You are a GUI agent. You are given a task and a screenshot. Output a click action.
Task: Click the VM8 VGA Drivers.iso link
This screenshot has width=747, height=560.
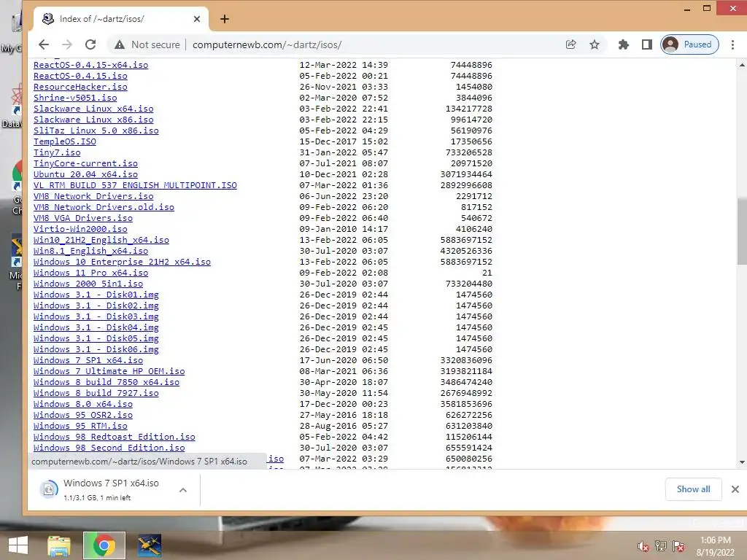(83, 218)
